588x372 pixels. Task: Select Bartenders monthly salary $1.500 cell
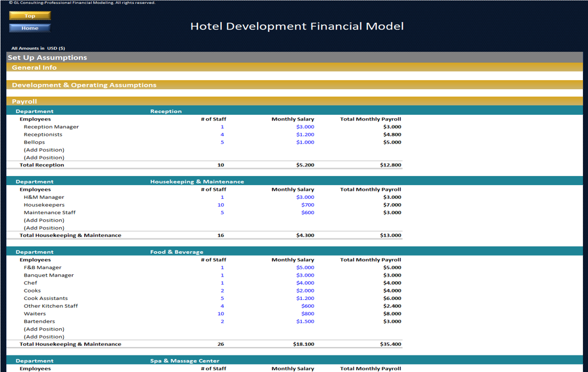(x=305, y=321)
